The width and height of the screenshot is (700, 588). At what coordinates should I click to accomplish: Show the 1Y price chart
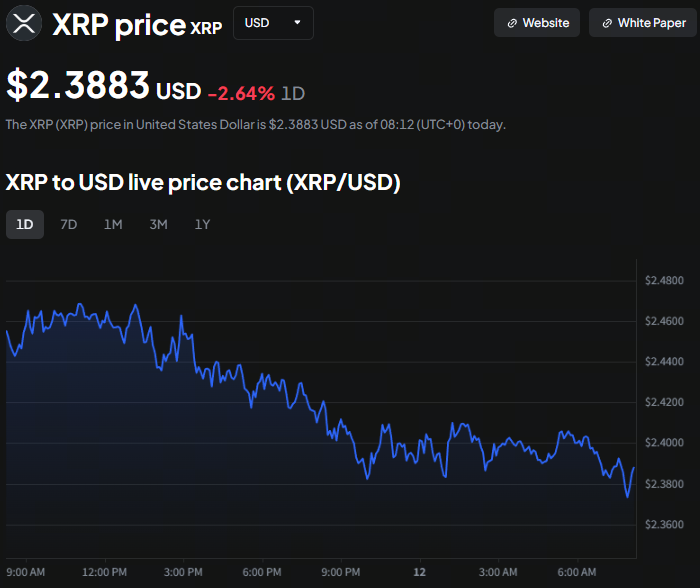point(202,224)
